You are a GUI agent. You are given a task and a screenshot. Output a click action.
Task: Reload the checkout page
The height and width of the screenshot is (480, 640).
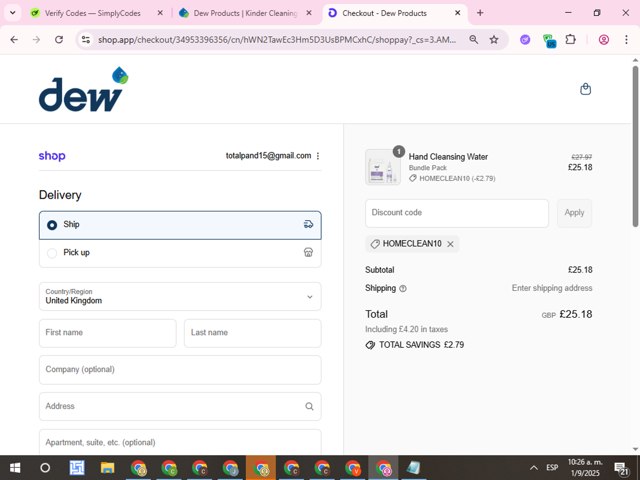point(59,40)
